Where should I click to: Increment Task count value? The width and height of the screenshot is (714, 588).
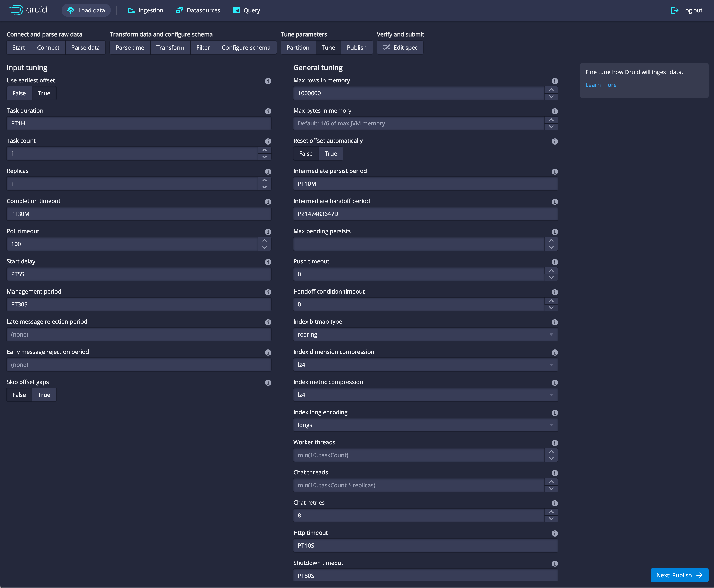click(264, 150)
